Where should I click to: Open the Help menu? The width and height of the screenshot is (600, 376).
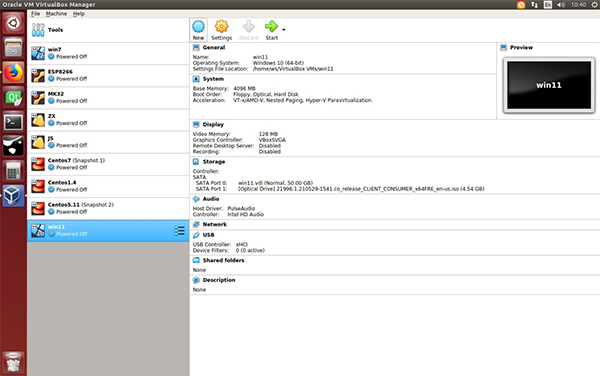(79, 14)
